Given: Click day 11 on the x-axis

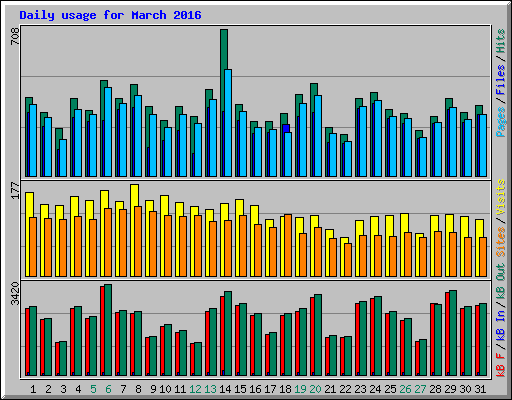Looking at the screenshot, I should point(180,389).
